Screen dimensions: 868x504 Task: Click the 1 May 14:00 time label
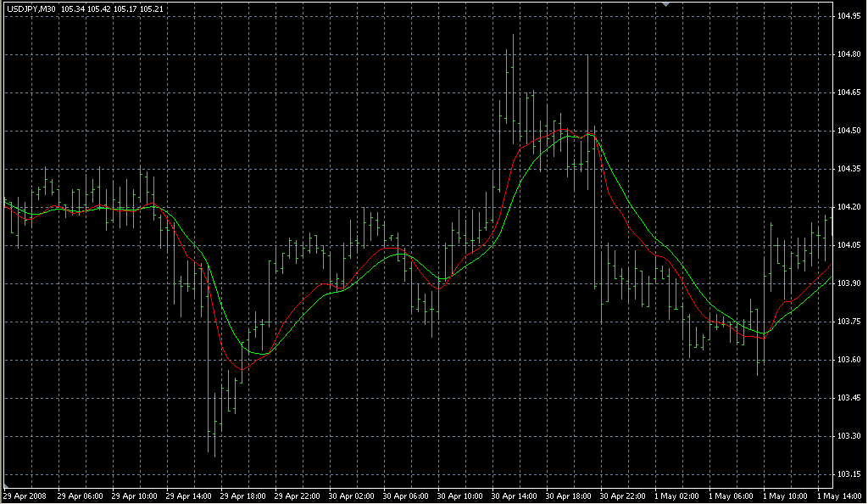click(839, 496)
